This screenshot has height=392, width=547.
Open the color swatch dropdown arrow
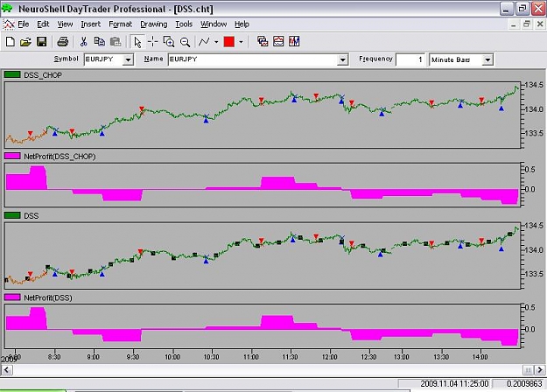[x=241, y=42]
